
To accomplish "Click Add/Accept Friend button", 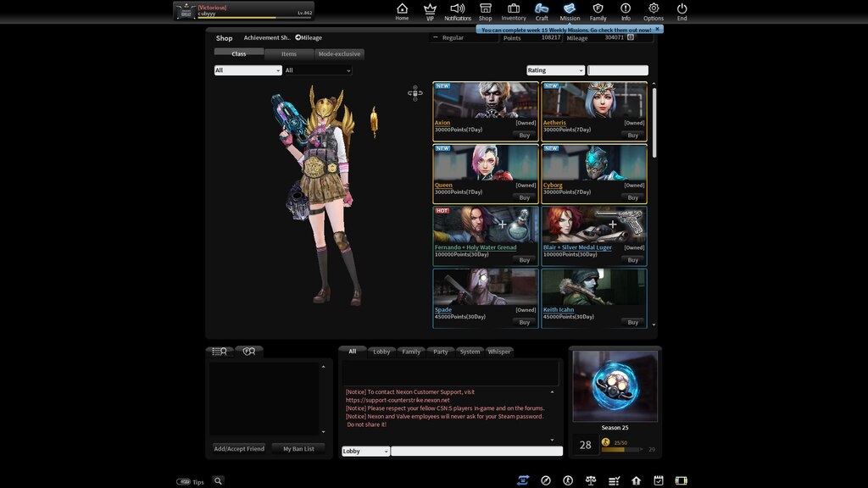I will (x=239, y=449).
